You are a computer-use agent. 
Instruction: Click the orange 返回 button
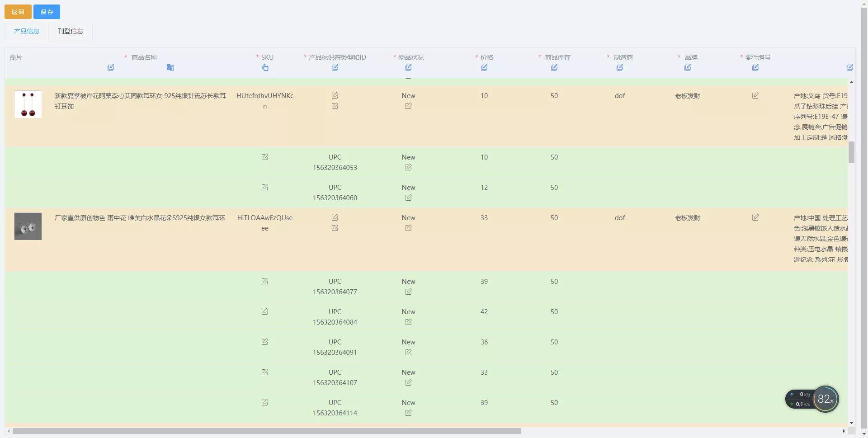[18, 12]
